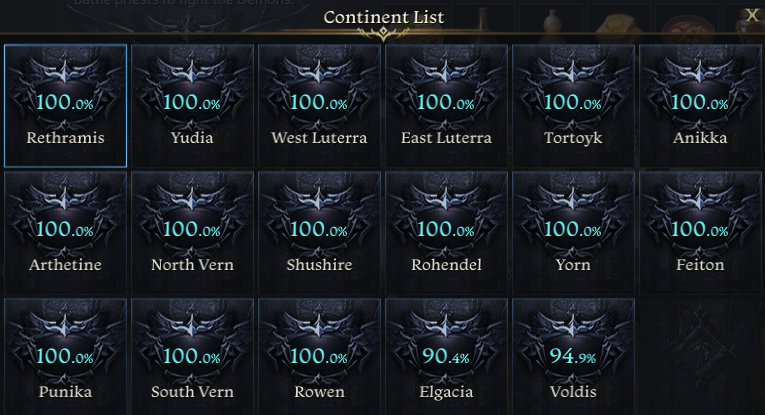Select Voldis at 94.9% completion

click(x=573, y=356)
